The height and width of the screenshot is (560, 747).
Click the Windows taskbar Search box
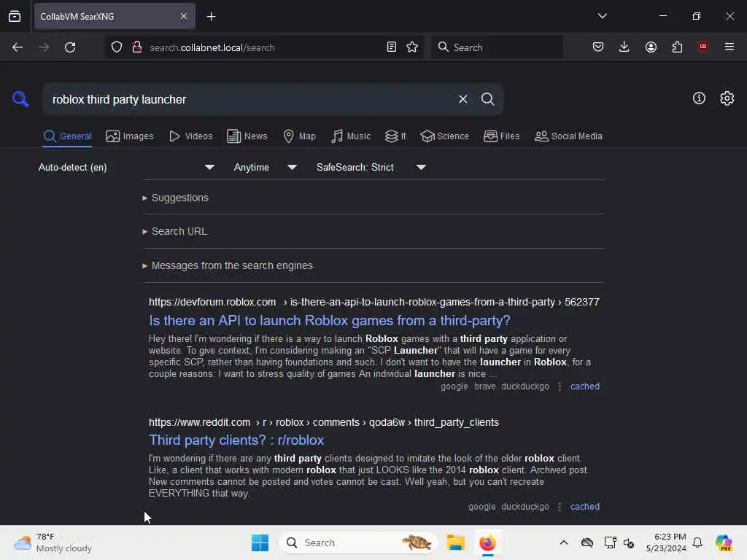pos(357,542)
